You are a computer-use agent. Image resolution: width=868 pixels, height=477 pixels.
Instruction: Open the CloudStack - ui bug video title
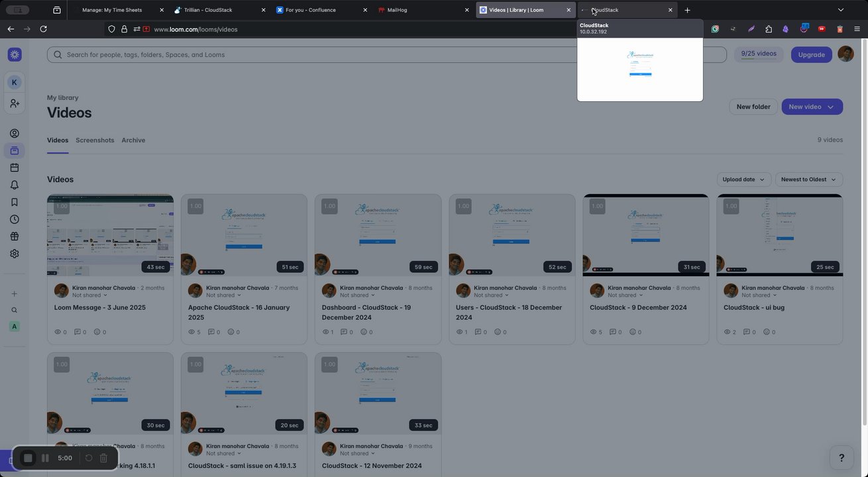click(x=754, y=307)
